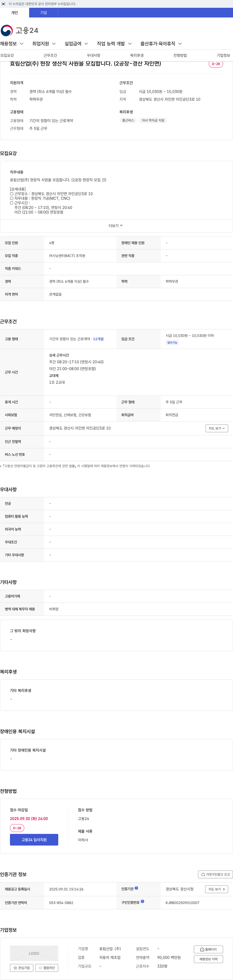Viewport: 233px width, 980px height.
Task: Jump to 복리후생 section tab
Action: (137, 56)
